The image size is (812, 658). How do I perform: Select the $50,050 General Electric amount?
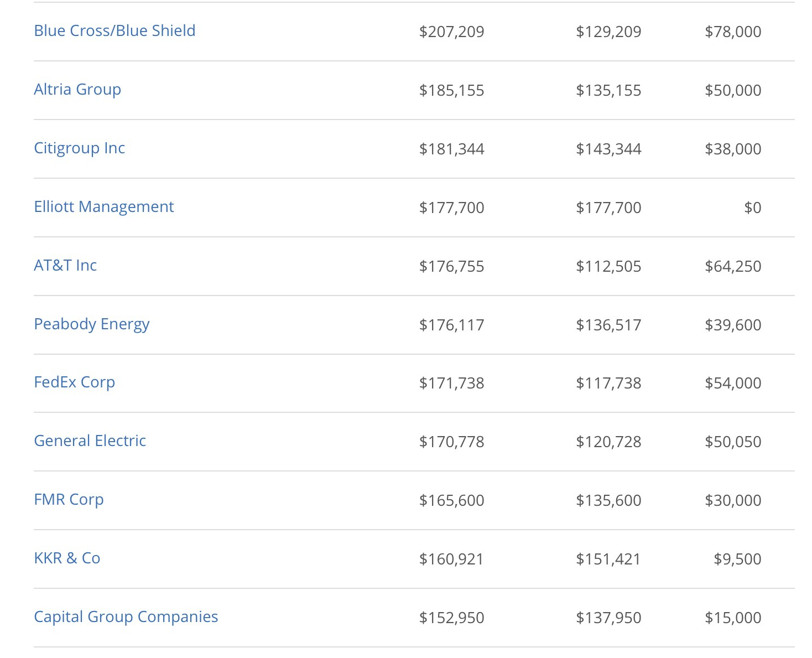(733, 442)
